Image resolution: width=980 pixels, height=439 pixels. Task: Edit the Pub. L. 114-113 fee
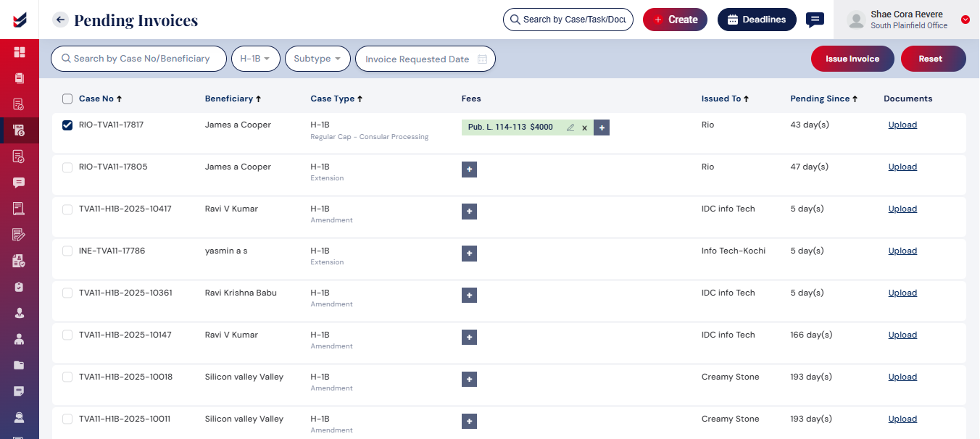[x=570, y=127]
